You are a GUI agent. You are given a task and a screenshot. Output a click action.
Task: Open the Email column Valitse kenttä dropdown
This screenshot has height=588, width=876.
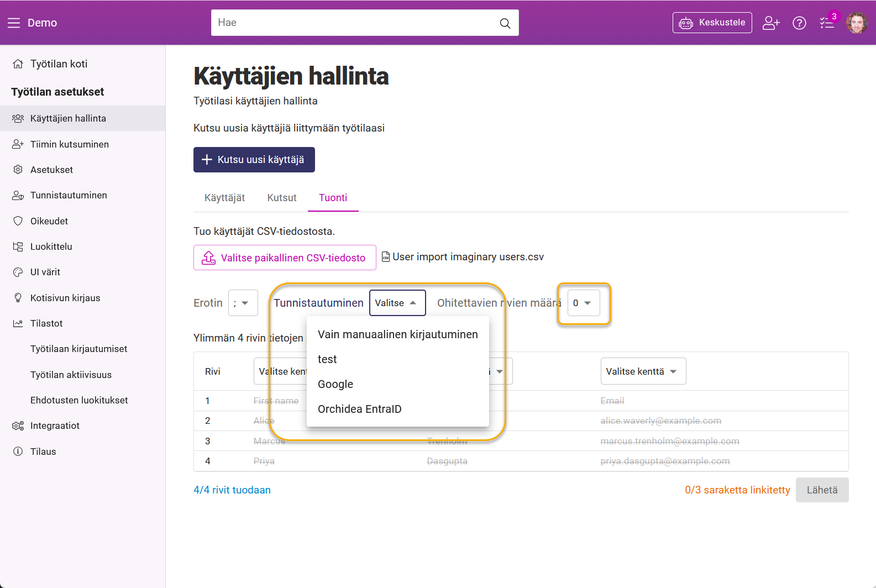click(x=643, y=371)
